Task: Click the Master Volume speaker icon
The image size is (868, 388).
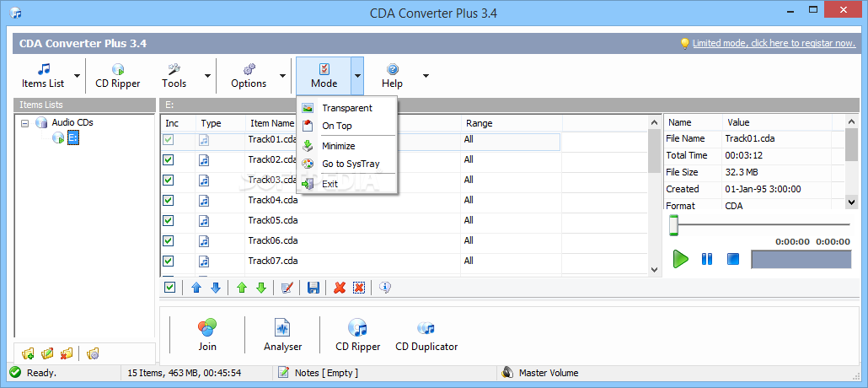Action: pos(507,373)
